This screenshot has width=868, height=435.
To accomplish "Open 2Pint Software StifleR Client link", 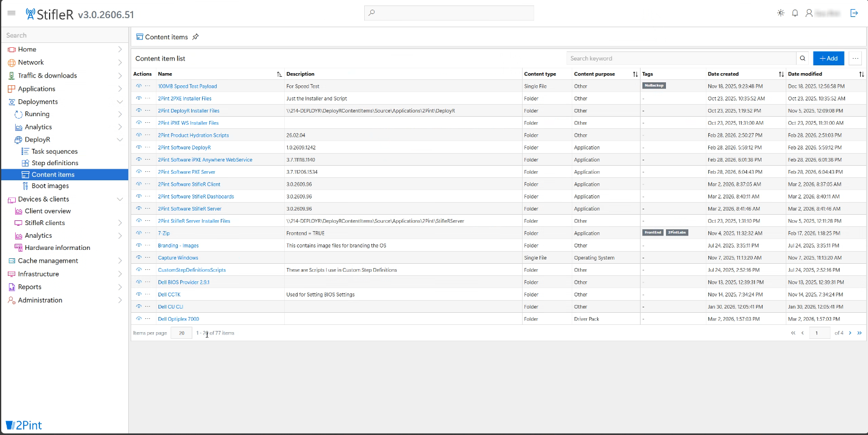I will click(x=189, y=184).
